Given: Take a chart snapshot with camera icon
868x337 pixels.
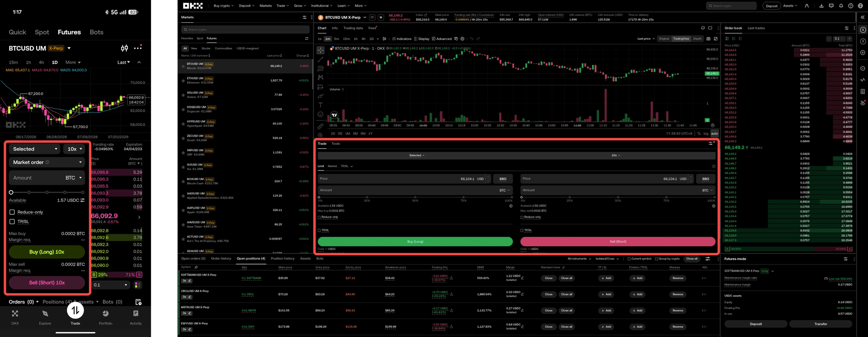Looking at the screenshot, I should (x=708, y=39).
